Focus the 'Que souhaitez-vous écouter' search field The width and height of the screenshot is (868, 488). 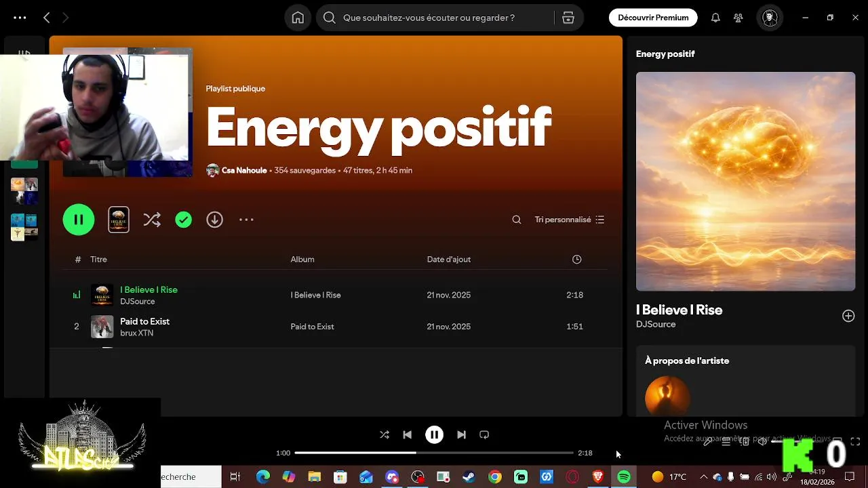[429, 18]
